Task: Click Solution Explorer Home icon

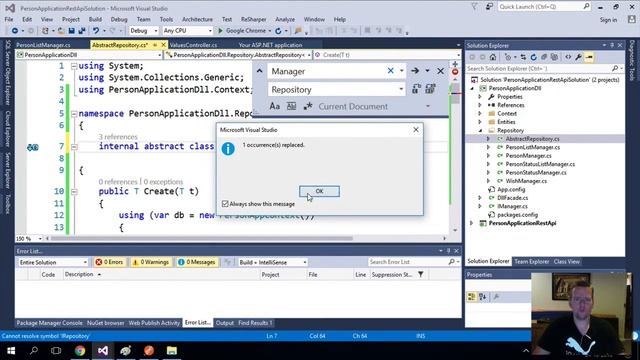Action: tap(493, 57)
